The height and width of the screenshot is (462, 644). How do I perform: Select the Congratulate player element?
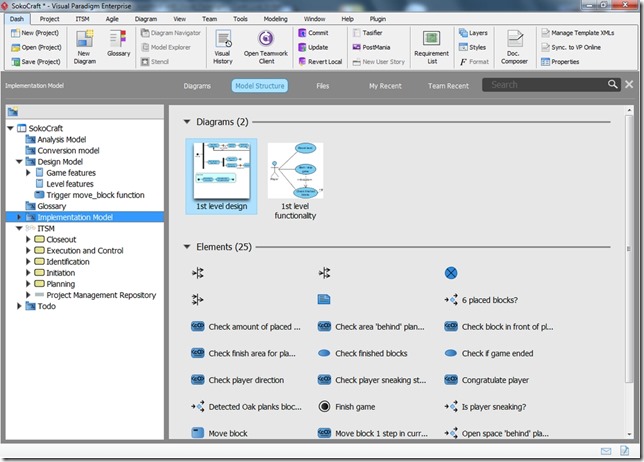[487, 380]
